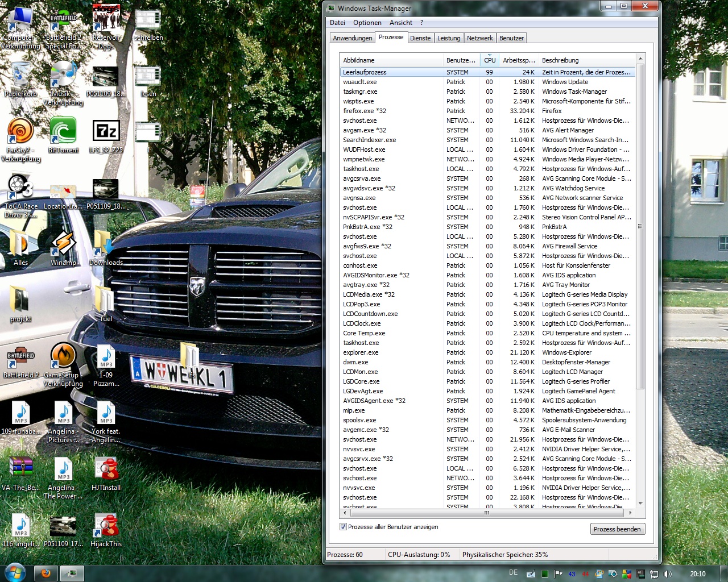This screenshot has height=582, width=728.
Task: Open the Windows Start orb
Action: coord(15,572)
